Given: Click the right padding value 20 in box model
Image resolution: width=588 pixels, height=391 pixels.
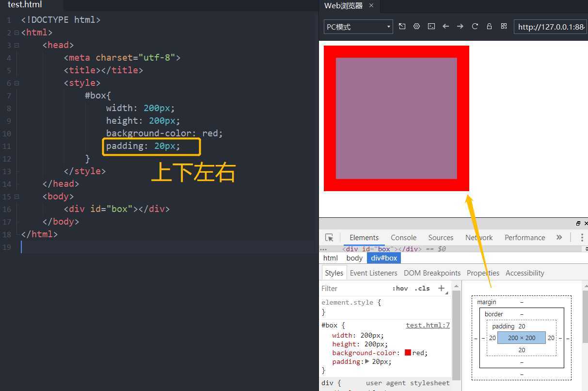Looking at the screenshot, I should 551,338.
